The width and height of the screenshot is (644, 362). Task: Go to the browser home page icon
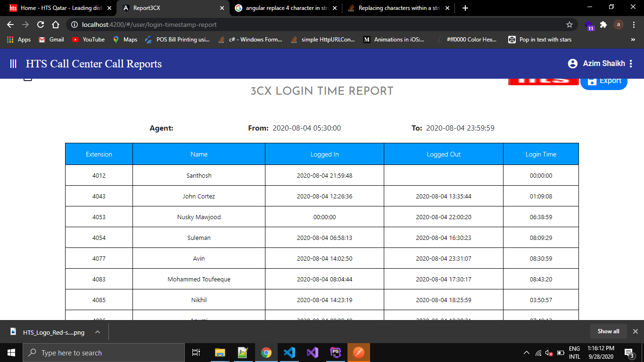pyautogui.click(x=56, y=25)
